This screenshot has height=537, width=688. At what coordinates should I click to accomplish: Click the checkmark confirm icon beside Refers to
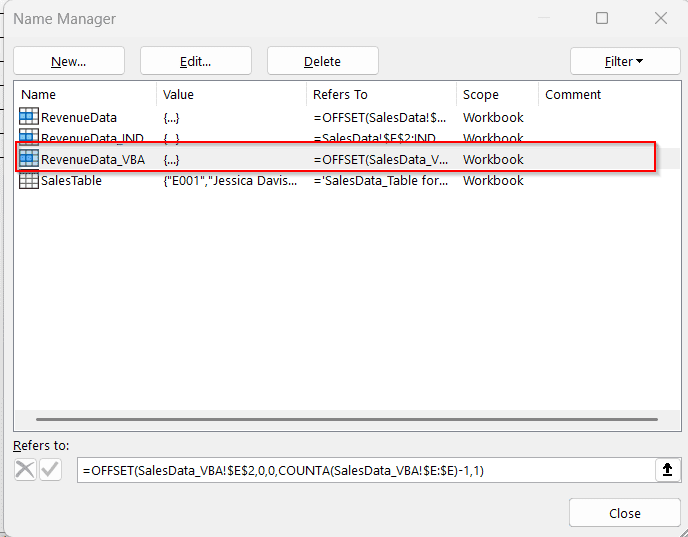click(50, 470)
